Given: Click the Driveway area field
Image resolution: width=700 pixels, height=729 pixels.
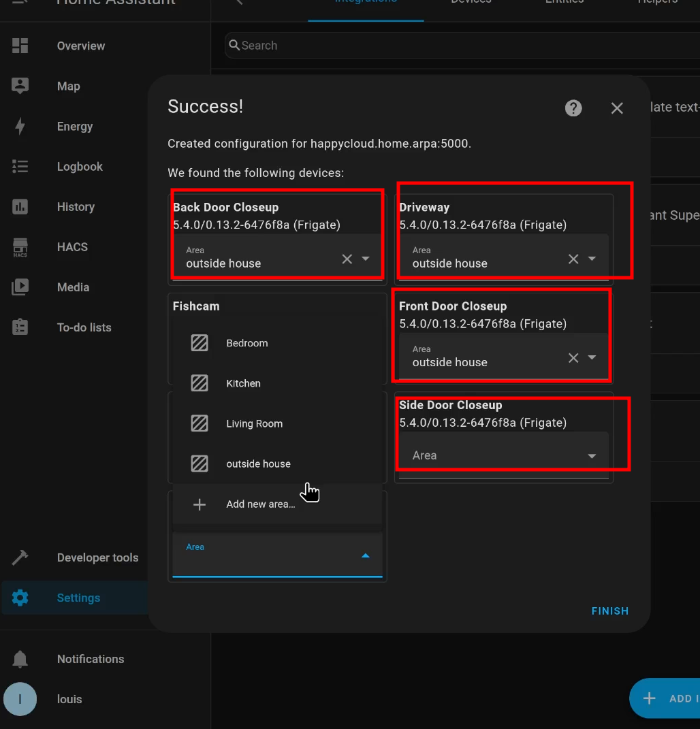Looking at the screenshot, I should (504, 257).
